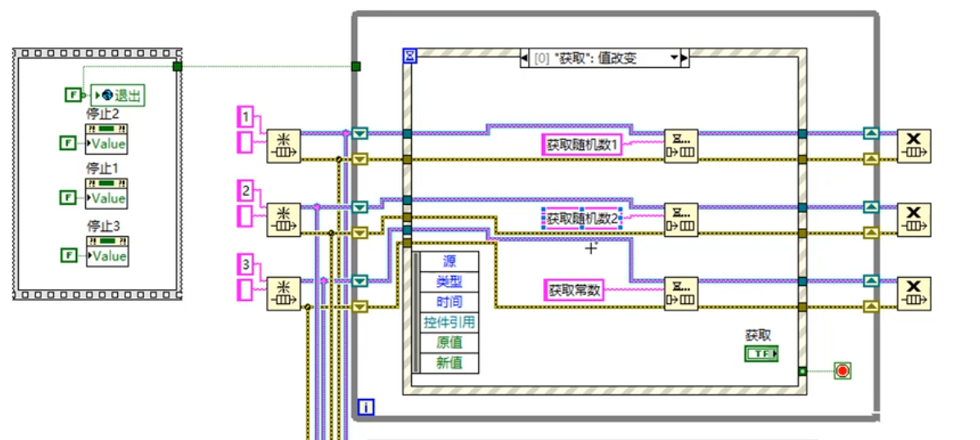Click the 获取 label above the TF terminal
980x440 pixels.
[x=758, y=335]
